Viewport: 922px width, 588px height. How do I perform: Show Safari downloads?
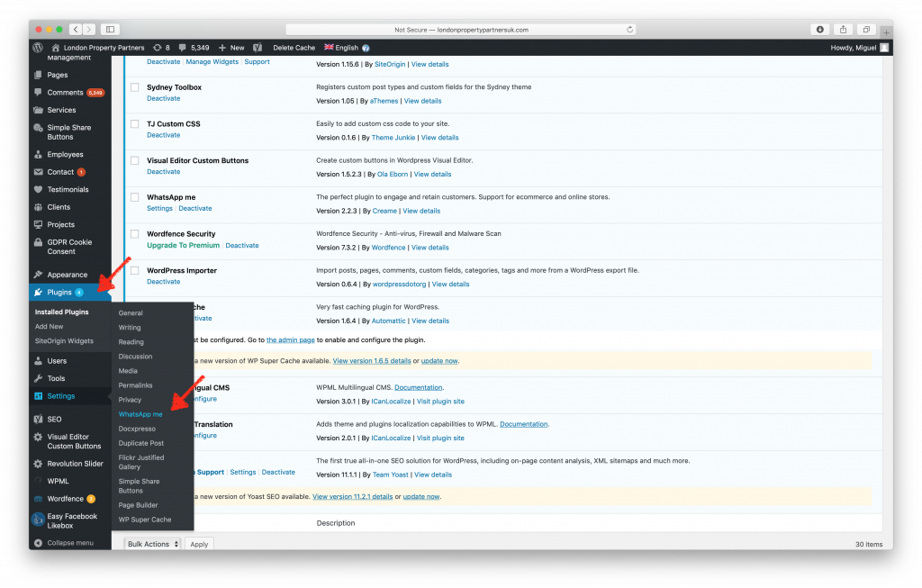pos(819,30)
